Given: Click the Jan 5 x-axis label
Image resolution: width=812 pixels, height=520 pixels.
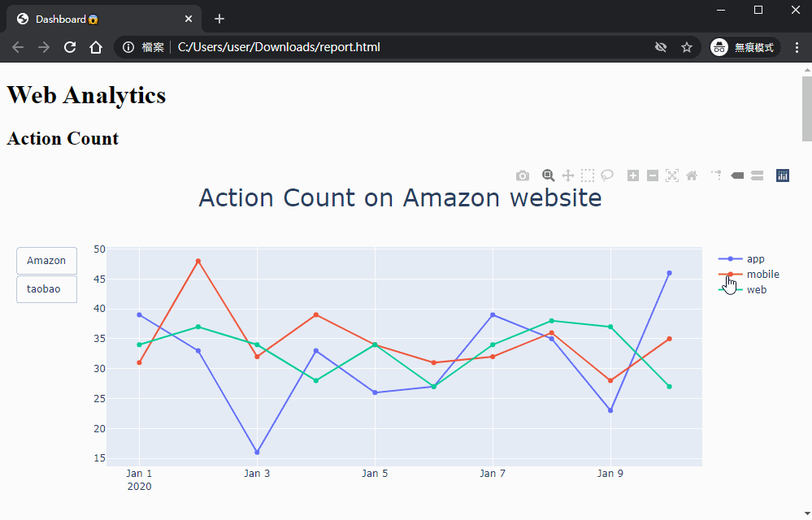Looking at the screenshot, I should [x=375, y=474].
